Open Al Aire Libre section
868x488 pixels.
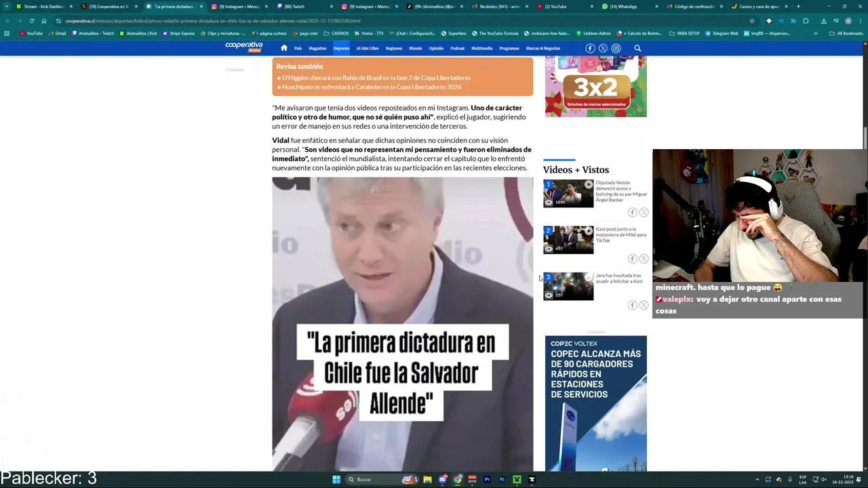(368, 48)
